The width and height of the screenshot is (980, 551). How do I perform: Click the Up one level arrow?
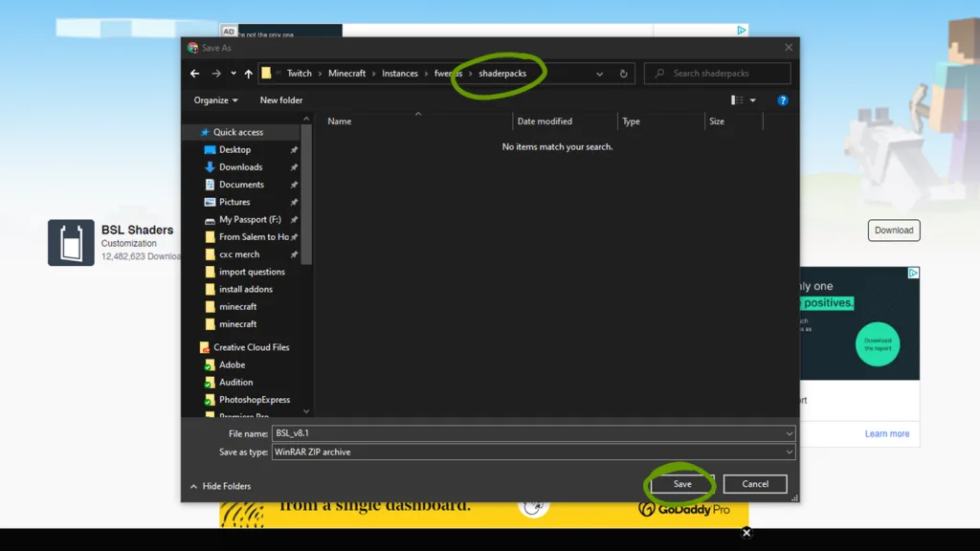click(x=249, y=74)
